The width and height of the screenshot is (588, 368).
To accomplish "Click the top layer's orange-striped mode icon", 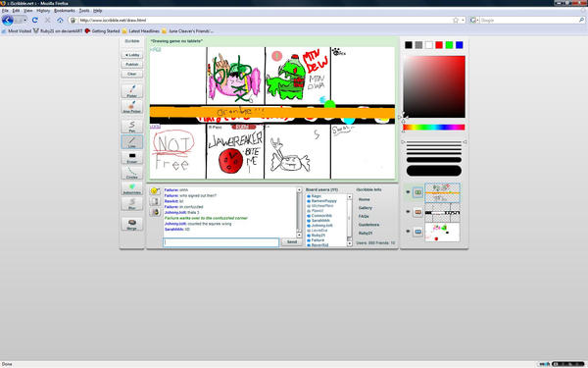I will point(417,192).
